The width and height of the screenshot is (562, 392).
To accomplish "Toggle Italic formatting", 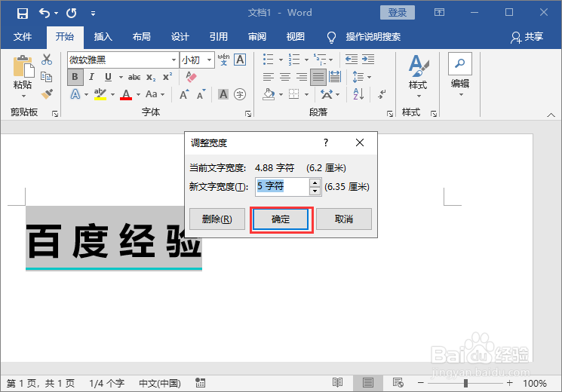I will [x=92, y=77].
